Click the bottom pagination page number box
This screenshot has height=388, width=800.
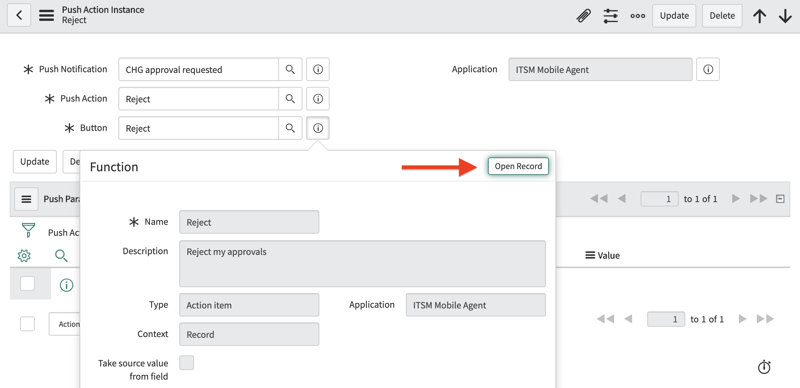point(666,319)
